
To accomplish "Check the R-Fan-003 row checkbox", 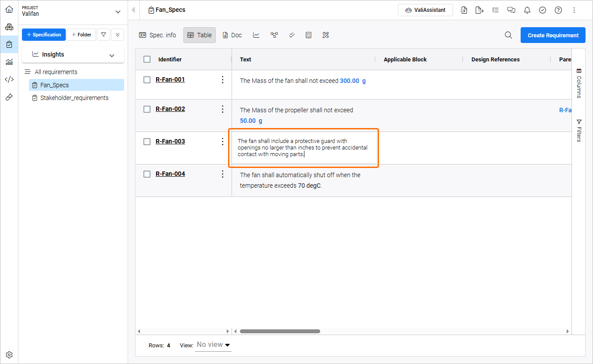I will click(x=147, y=141).
